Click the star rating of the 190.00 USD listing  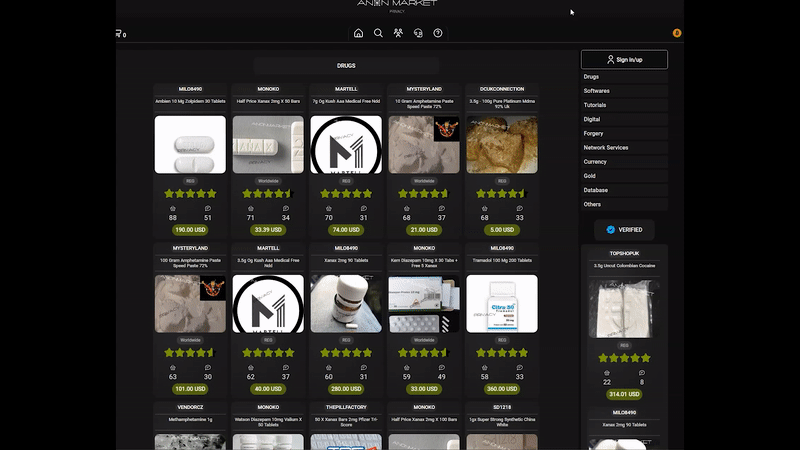click(190, 193)
